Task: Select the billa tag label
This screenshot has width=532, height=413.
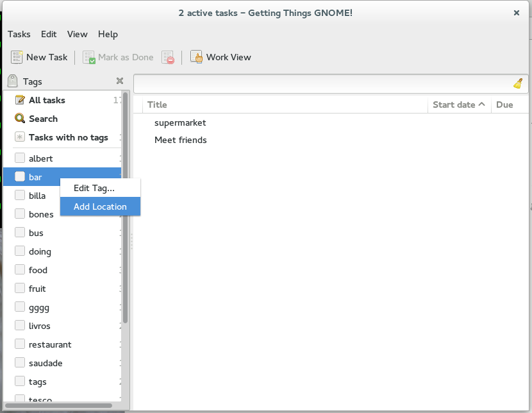Action: (37, 196)
